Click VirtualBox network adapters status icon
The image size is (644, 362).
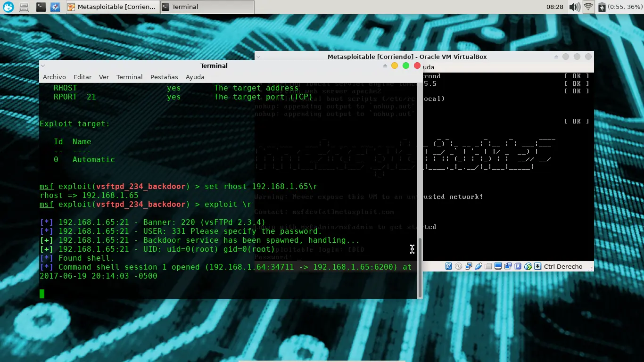coord(468,266)
